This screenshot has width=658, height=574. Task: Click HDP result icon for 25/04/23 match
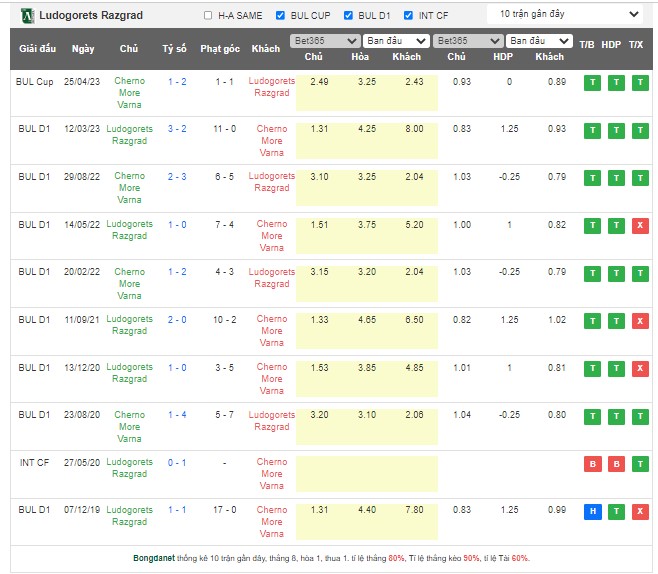click(616, 83)
